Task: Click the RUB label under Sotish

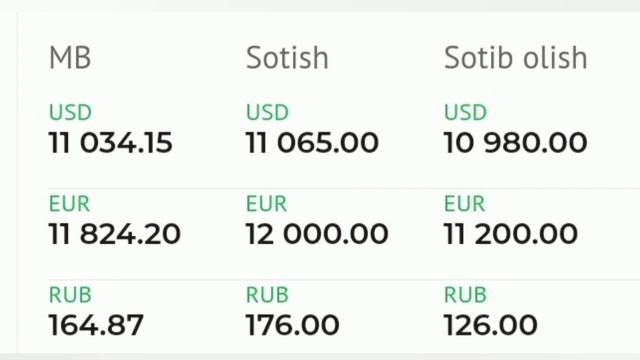Action: [x=267, y=295]
